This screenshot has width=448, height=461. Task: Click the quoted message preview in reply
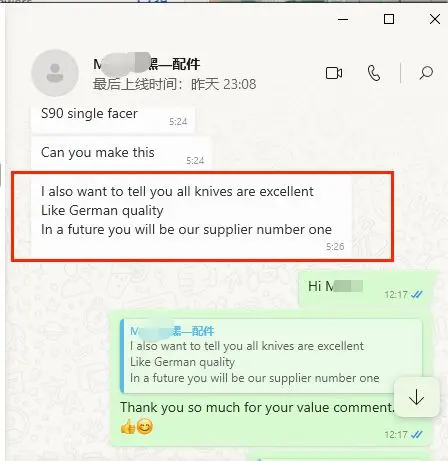[271, 356]
